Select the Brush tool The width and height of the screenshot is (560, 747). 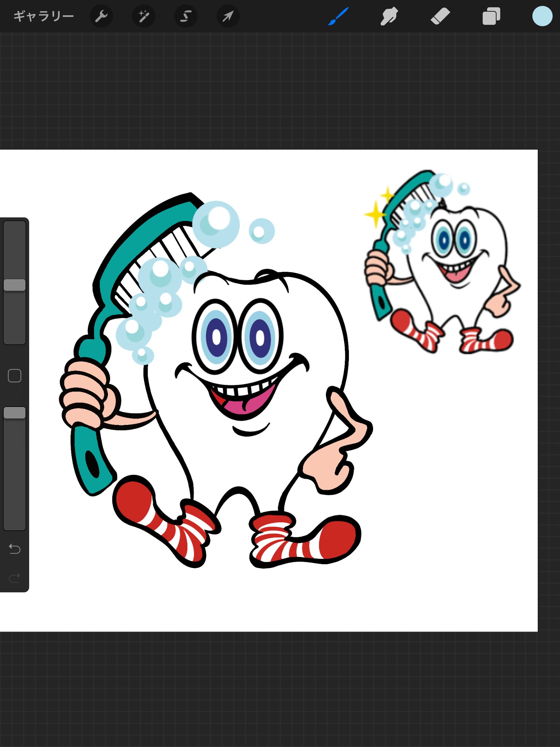[x=338, y=16]
